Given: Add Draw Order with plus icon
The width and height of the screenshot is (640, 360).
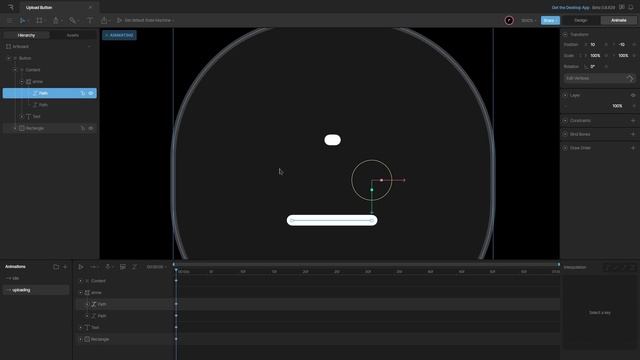Looking at the screenshot, I should [x=633, y=148].
